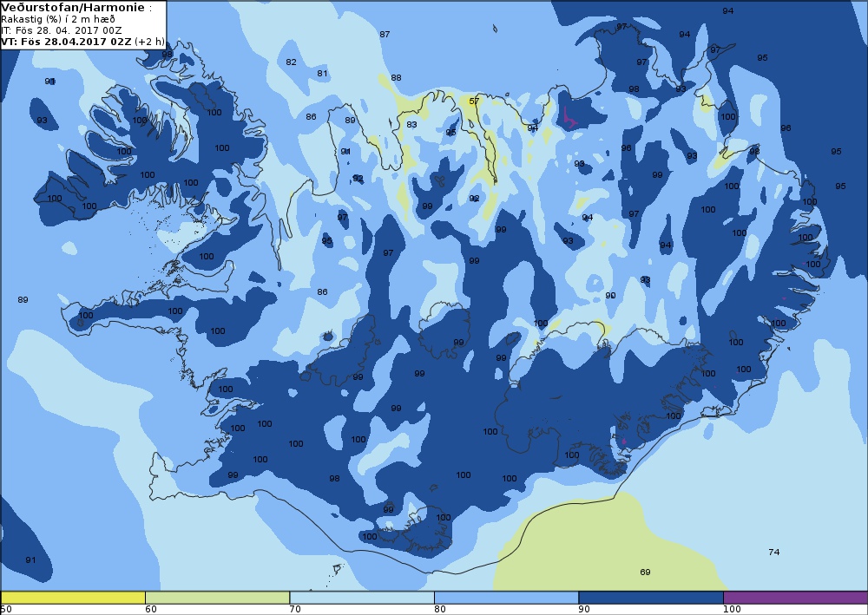Click the humidity value 82 on the map
868x615 pixels.
pyautogui.click(x=291, y=62)
